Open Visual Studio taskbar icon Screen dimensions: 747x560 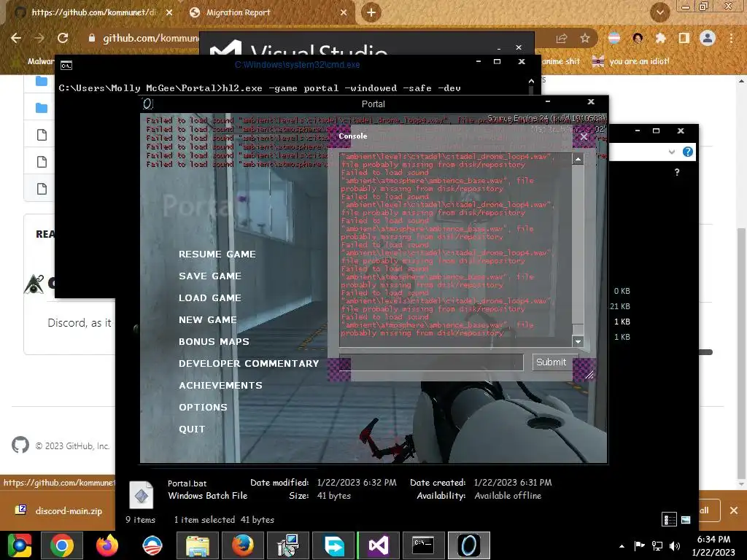(x=379, y=545)
